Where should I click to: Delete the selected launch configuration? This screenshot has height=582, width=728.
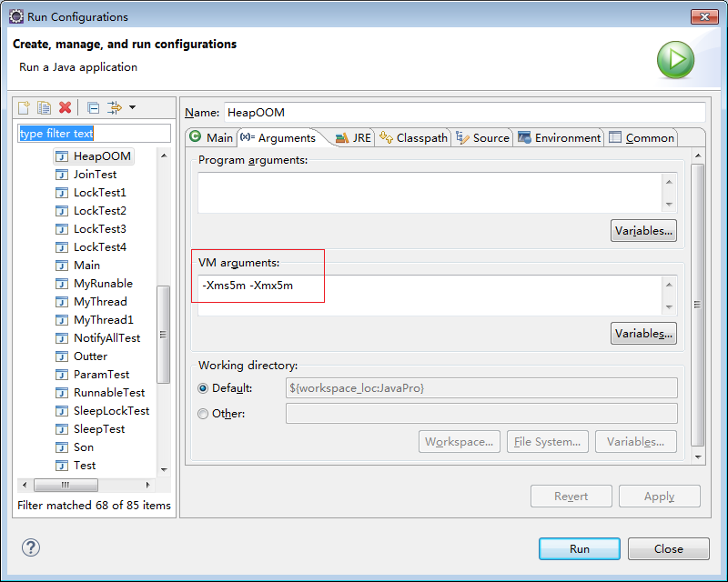[65, 108]
